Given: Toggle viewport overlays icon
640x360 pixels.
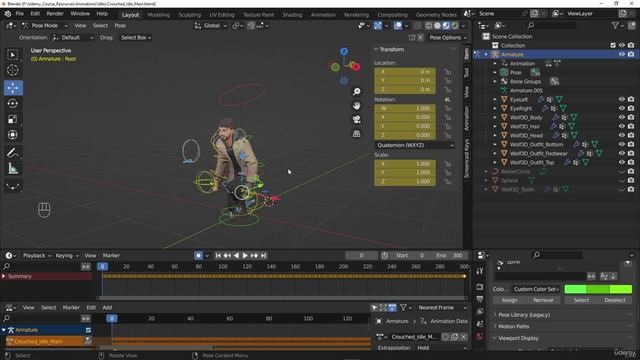Looking at the screenshot, I should coord(398,26).
